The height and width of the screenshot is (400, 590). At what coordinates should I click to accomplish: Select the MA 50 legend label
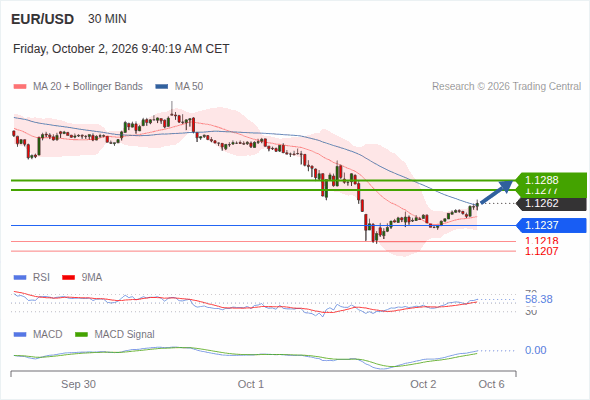[189, 87]
